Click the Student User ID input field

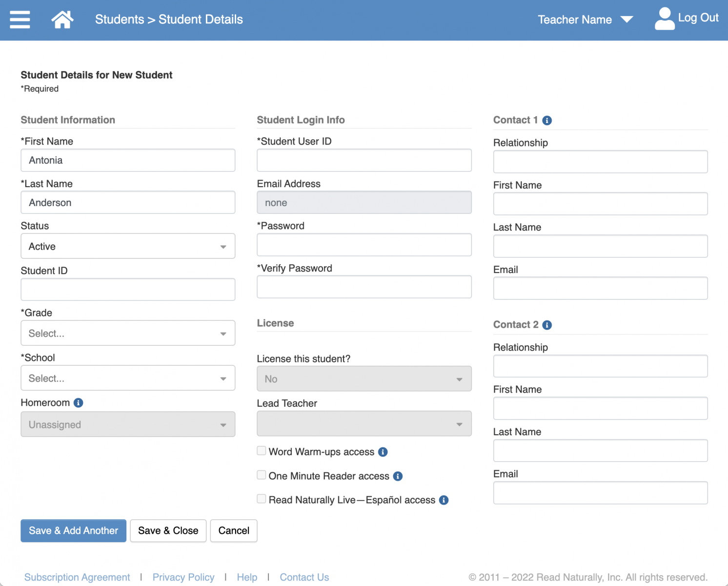click(364, 160)
